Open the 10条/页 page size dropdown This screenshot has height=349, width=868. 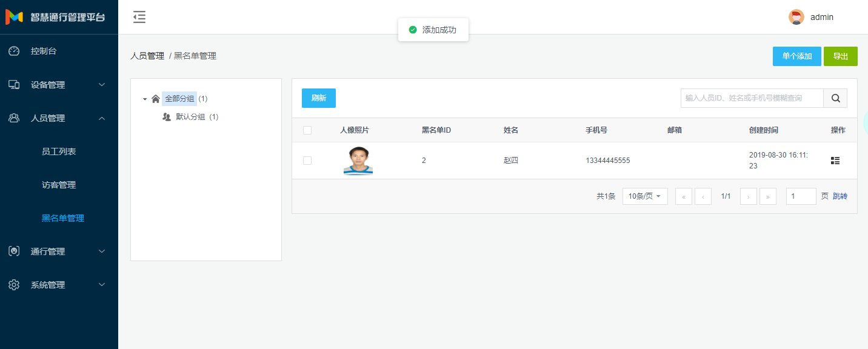tap(645, 196)
